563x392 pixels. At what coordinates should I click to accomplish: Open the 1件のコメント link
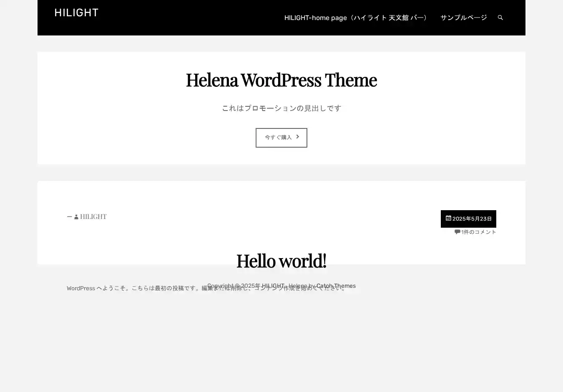pos(478,232)
